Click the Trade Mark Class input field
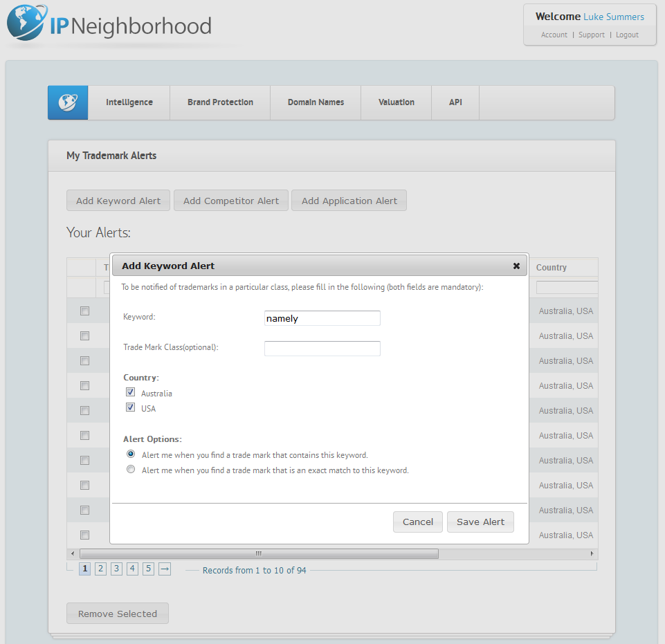Viewport: 665px width, 644px height. [322, 348]
